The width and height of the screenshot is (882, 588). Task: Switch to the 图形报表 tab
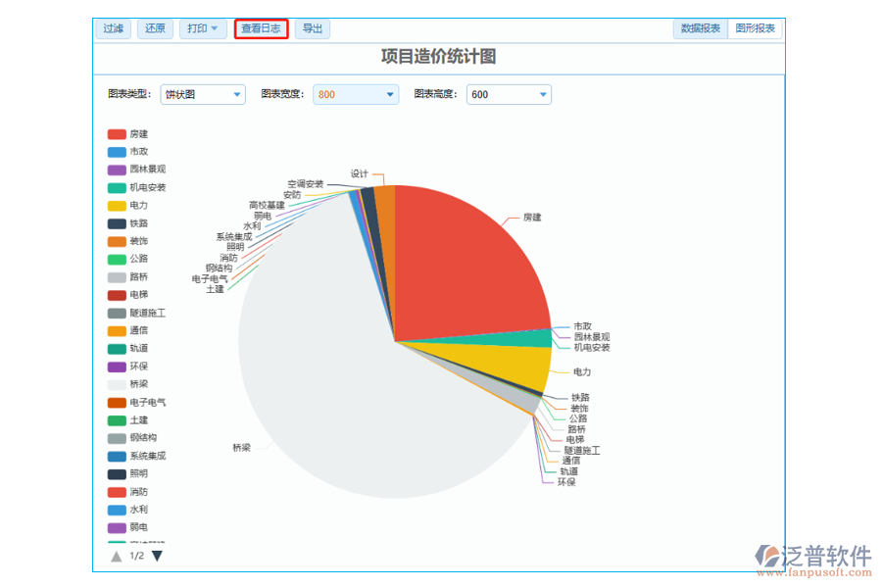pyautogui.click(x=755, y=29)
